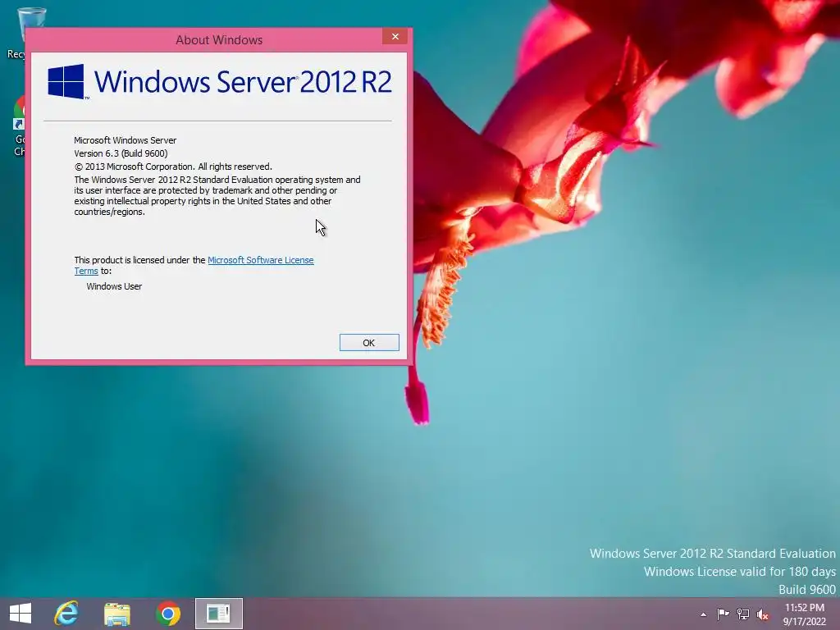Select the Google Chrome desktop shortcut
Screen dimensions: 840x630
point(20,126)
